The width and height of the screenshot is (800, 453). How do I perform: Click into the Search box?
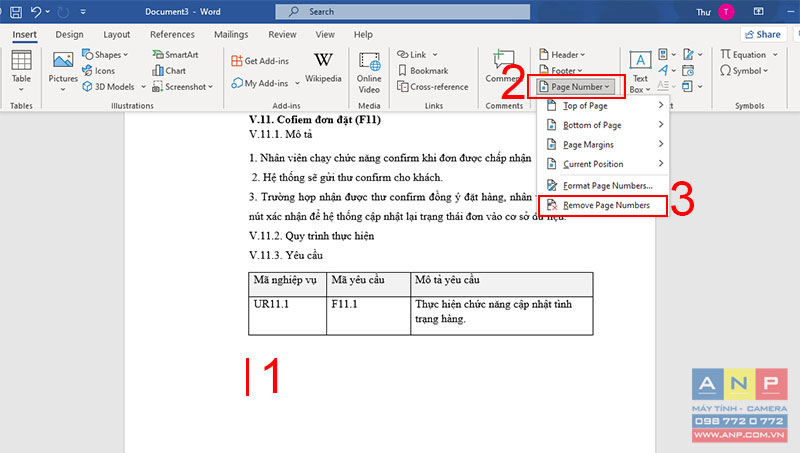403,12
